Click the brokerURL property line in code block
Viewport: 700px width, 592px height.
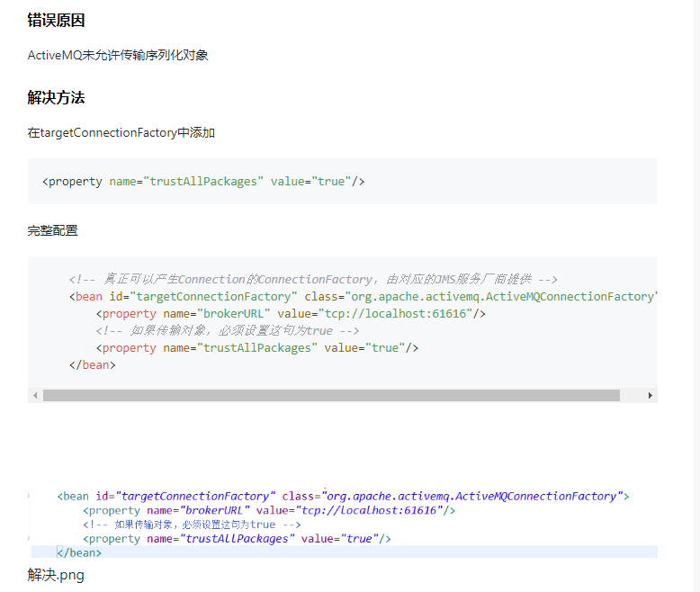pyautogui.click(x=291, y=313)
